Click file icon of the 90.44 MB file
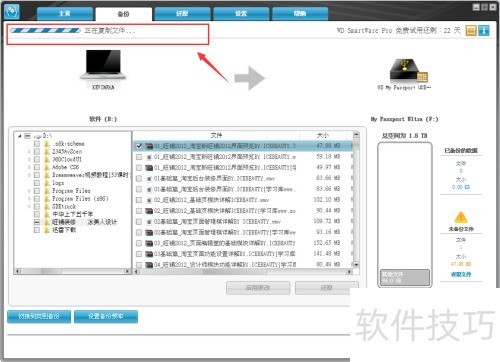 (149, 211)
